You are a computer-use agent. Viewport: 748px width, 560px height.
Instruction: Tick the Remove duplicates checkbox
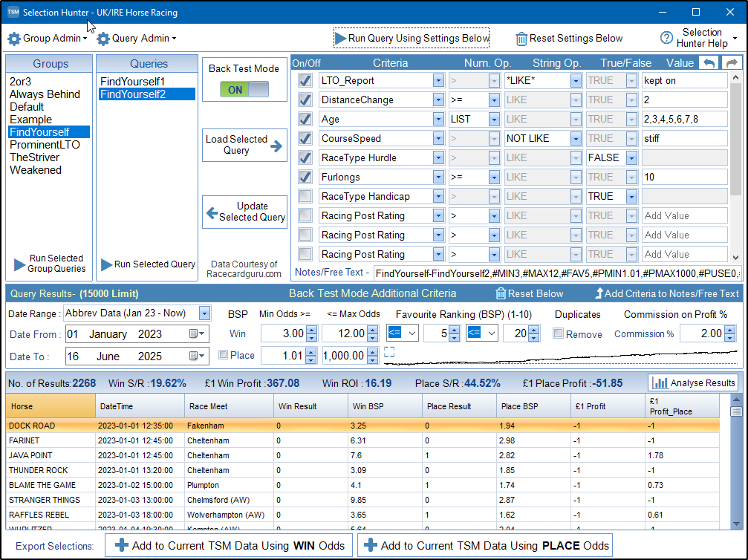click(559, 334)
